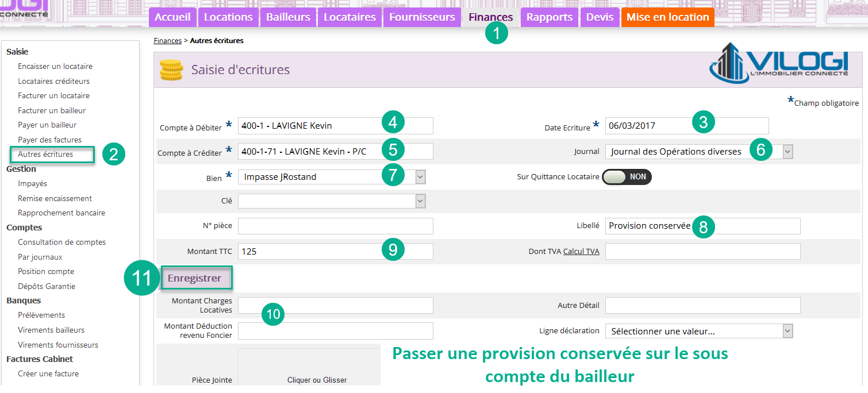Click the Vilogi logo
868x393 pixels.
click(778, 63)
